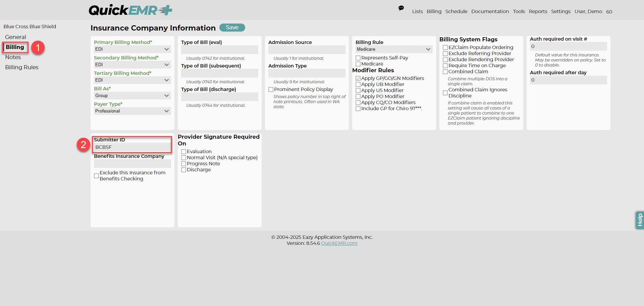This screenshot has width=644, height=306.
Task: Enable EZClaim Populate Ordering flag
Action: [445, 48]
